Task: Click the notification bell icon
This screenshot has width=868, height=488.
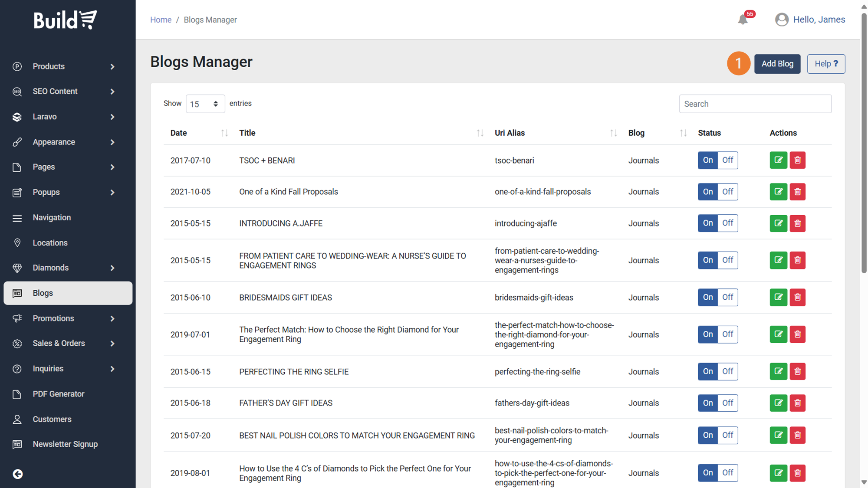Action: click(743, 20)
